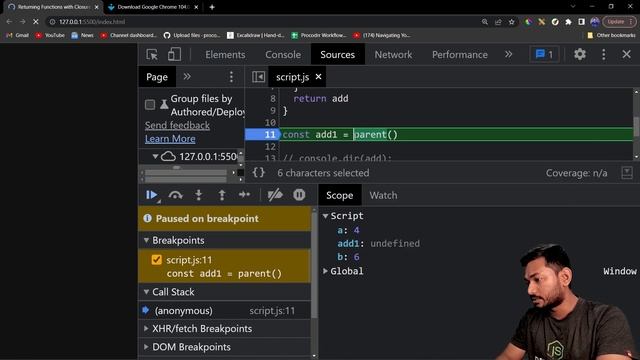
Task: Select the Page navigator tab
Action: tap(157, 77)
